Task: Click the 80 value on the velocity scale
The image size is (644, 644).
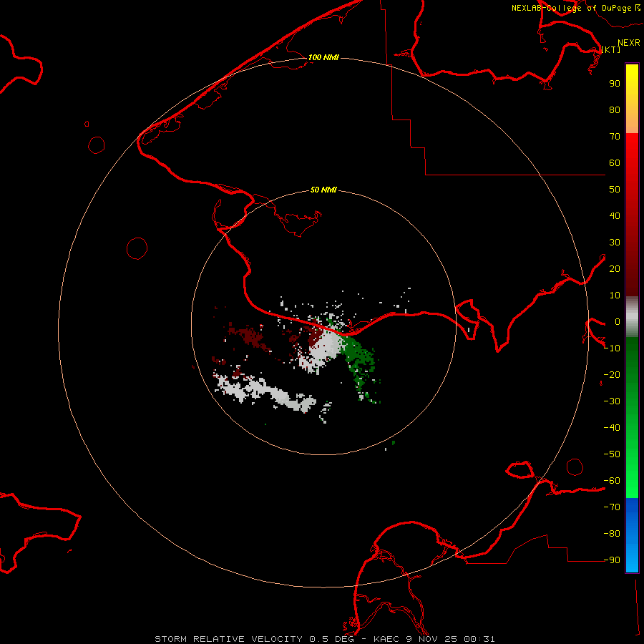Action: coord(615,109)
